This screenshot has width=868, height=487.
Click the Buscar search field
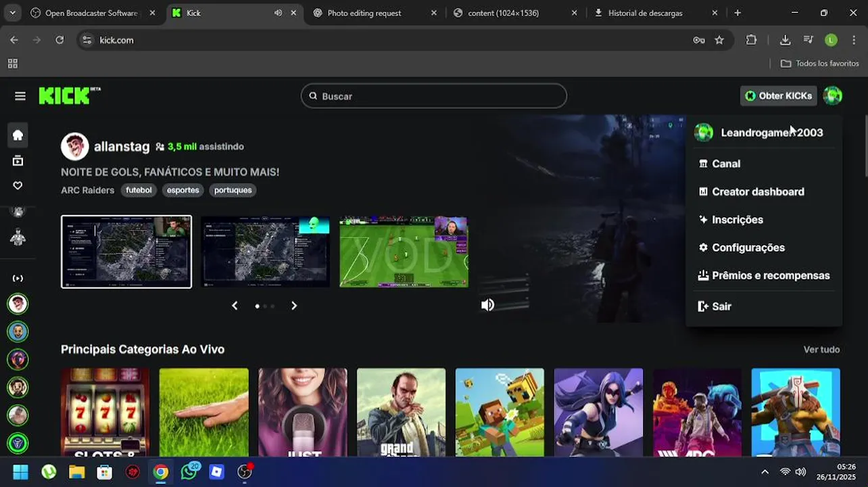click(433, 96)
